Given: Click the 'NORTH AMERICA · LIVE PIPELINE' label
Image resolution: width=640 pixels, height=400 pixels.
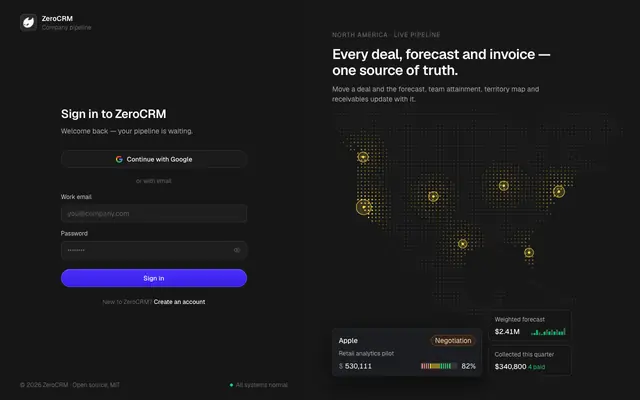Looking at the screenshot, I should 386,35.
